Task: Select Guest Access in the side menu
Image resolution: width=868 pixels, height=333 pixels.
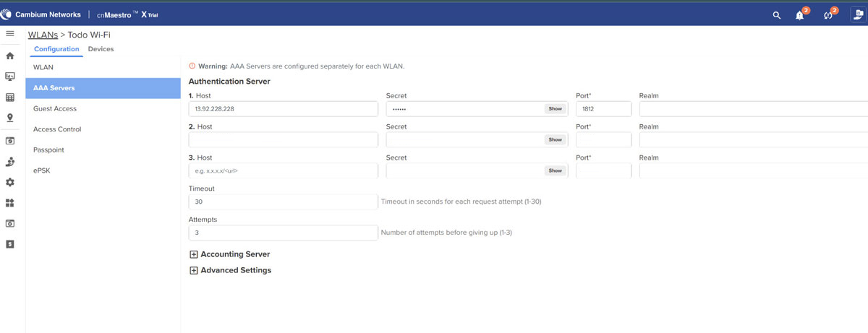Action: click(x=55, y=108)
